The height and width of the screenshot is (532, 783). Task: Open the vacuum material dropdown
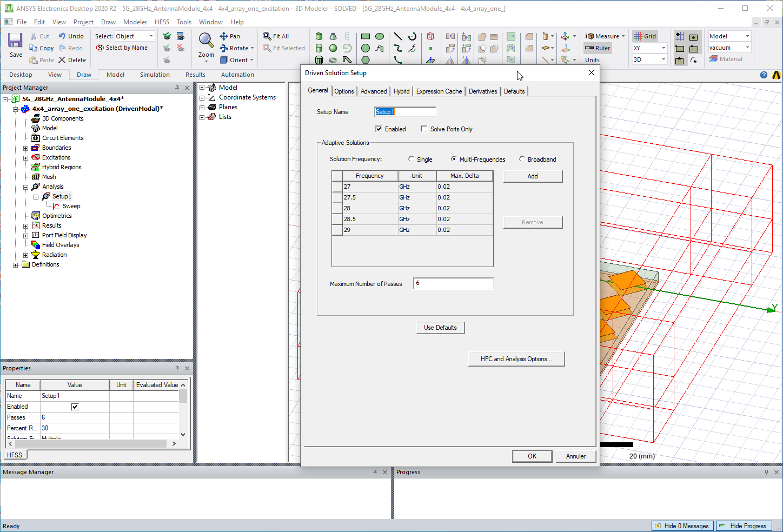coord(729,48)
